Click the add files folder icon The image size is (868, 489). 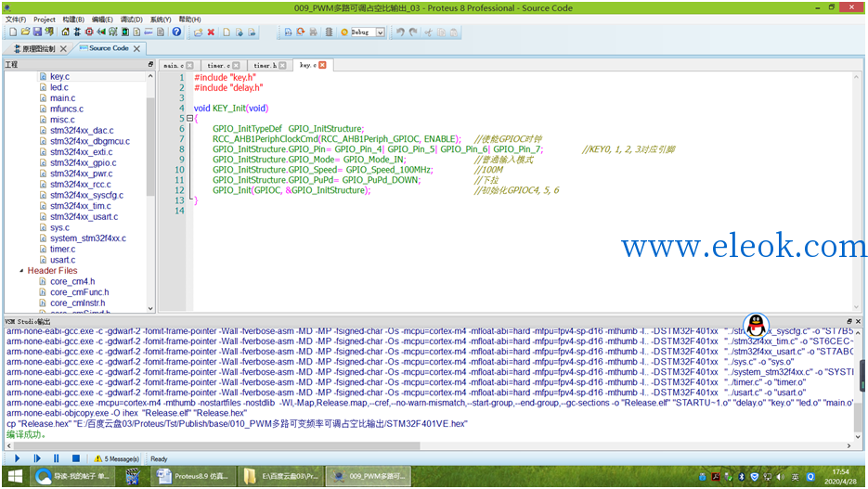(198, 32)
